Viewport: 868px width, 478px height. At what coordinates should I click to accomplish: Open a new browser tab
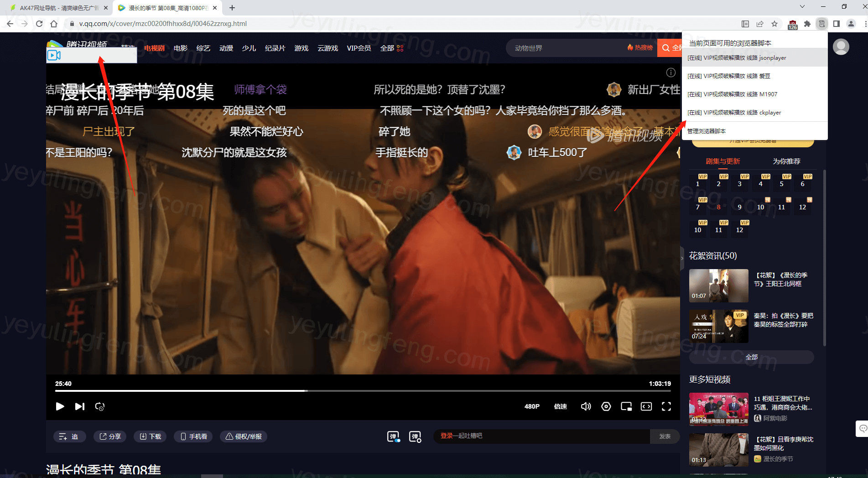tap(232, 8)
